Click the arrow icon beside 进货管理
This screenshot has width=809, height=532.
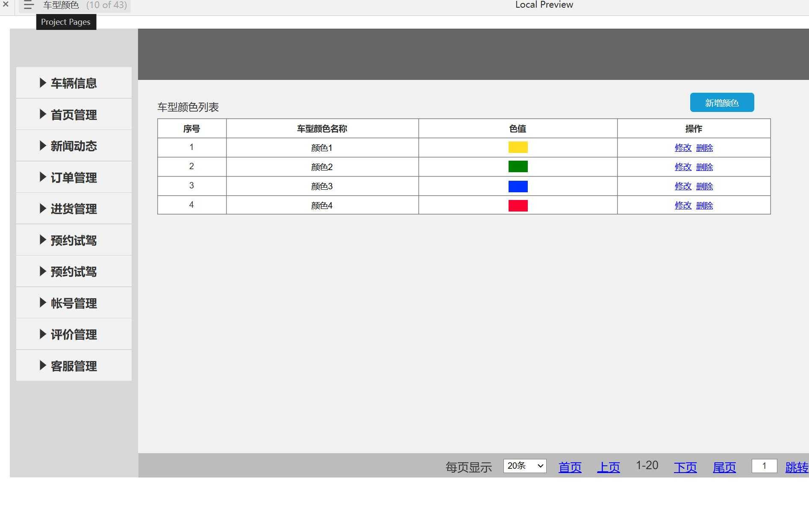tap(42, 208)
